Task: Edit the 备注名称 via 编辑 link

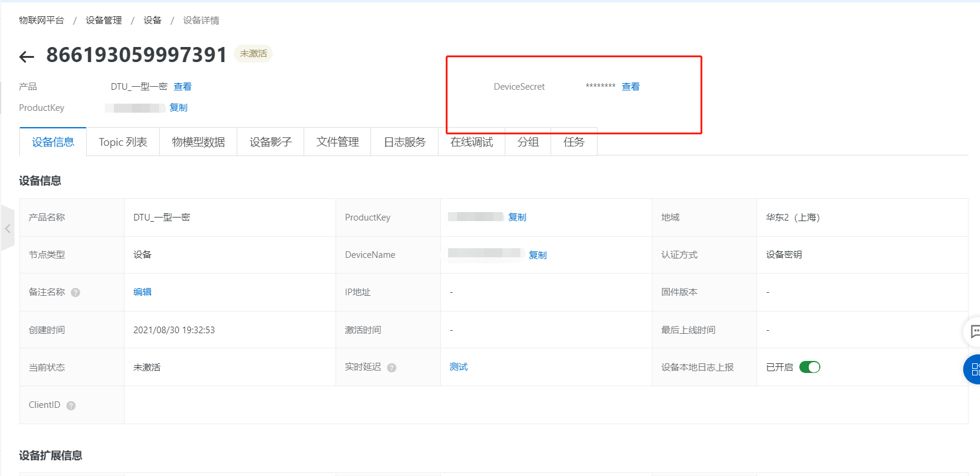Action: 142,292
